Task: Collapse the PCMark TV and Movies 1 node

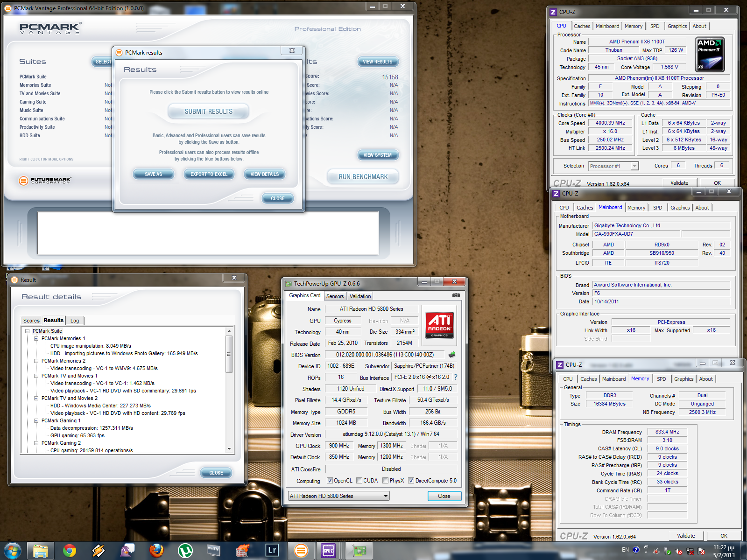Action: (36, 376)
